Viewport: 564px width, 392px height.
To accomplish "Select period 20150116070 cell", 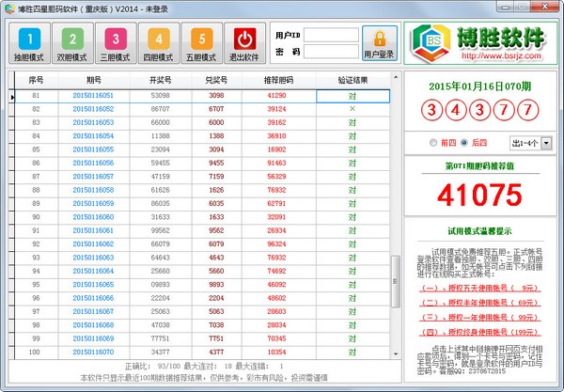I will coord(93,353).
